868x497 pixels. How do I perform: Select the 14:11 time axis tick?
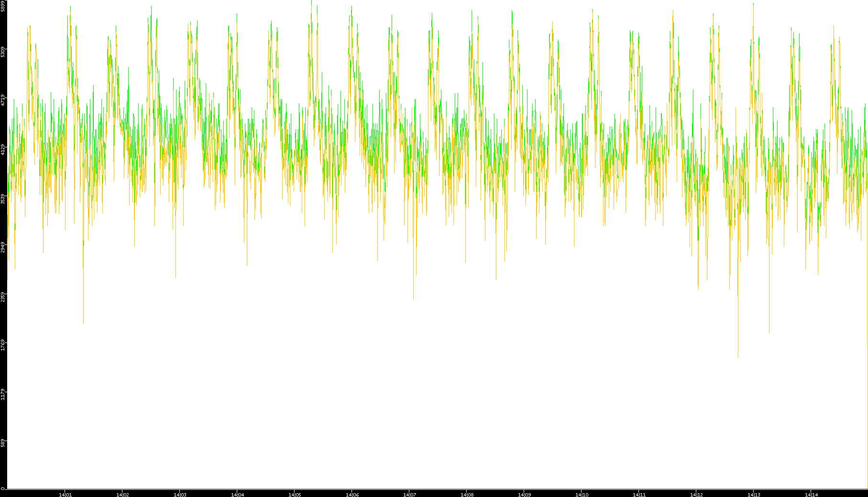[639, 495]
